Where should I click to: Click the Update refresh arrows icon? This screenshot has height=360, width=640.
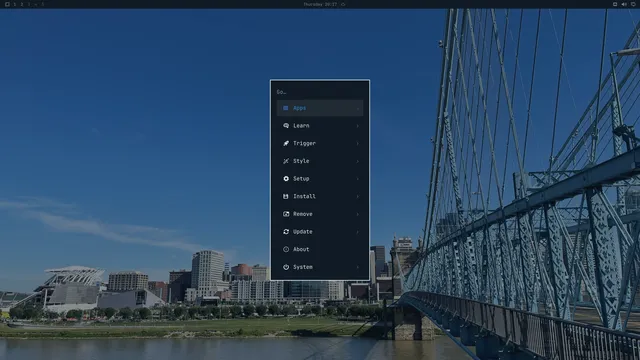pos(286,231)
